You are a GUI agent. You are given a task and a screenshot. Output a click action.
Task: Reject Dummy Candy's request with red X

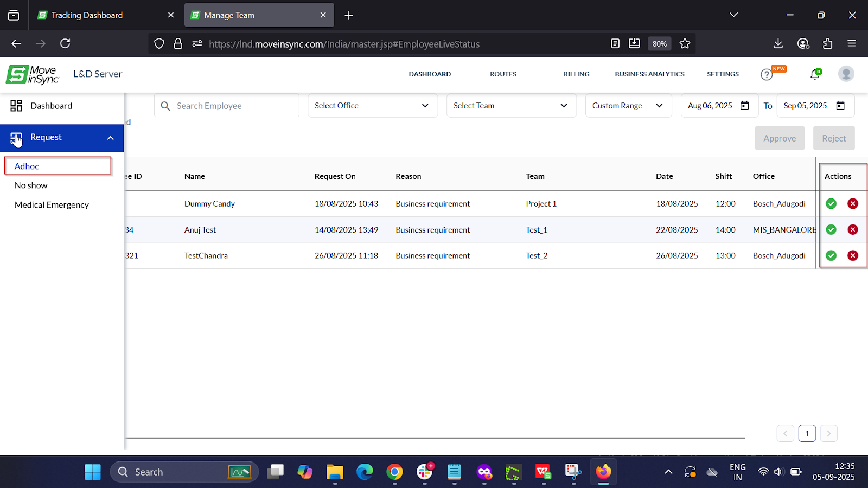(853, 204)
